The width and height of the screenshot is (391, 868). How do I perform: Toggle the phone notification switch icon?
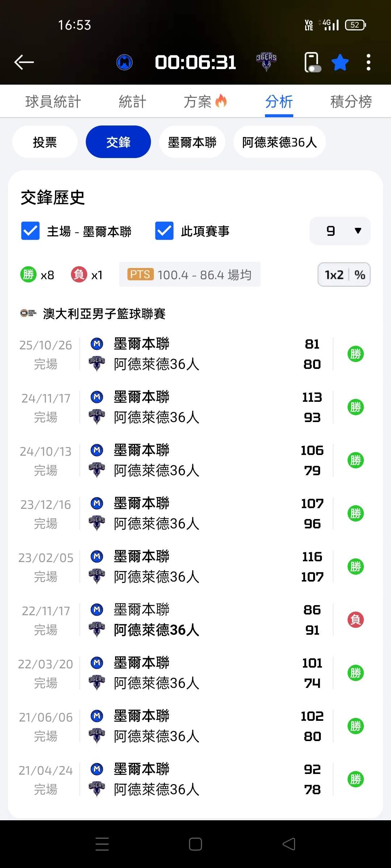[312, 62]
